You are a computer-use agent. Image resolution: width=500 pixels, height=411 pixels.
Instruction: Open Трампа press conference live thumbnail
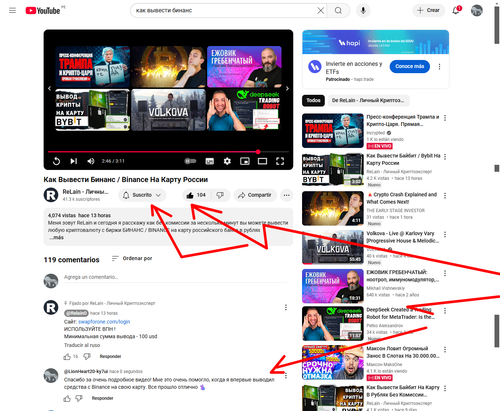click(x=333, y=131)
